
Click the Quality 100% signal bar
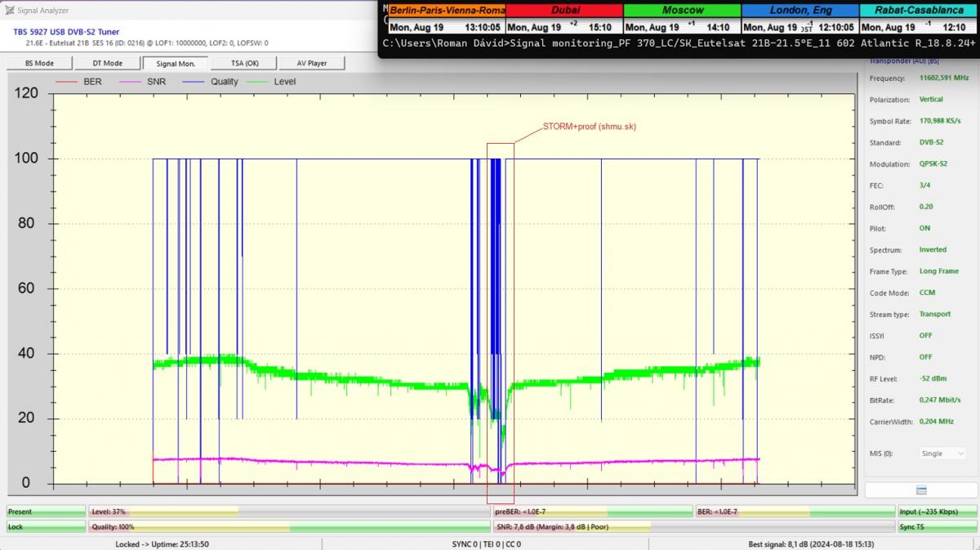tap(289, 527)
